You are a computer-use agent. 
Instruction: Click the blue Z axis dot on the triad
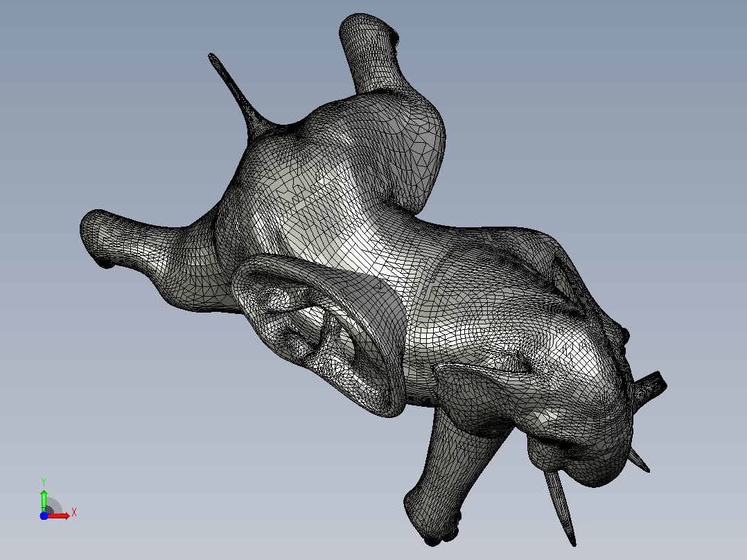[x=44, y=516]
